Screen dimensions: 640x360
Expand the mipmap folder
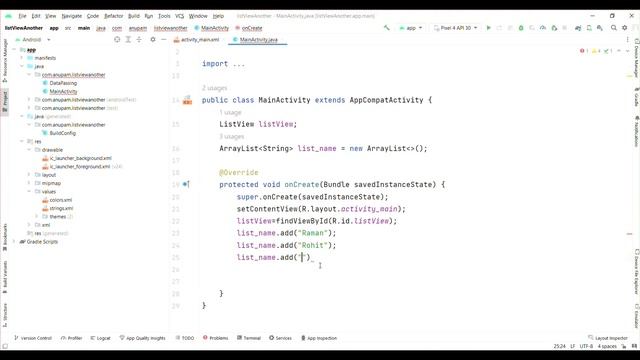29,183
